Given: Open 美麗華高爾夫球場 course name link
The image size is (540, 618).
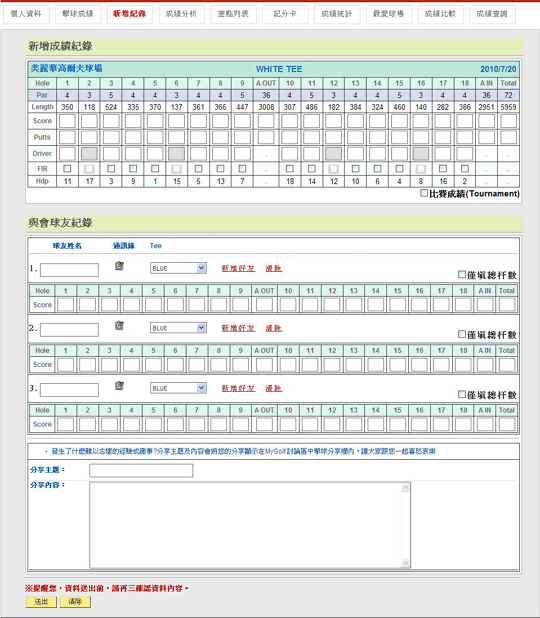Looking at the screenshot, I should pos(67,69).
